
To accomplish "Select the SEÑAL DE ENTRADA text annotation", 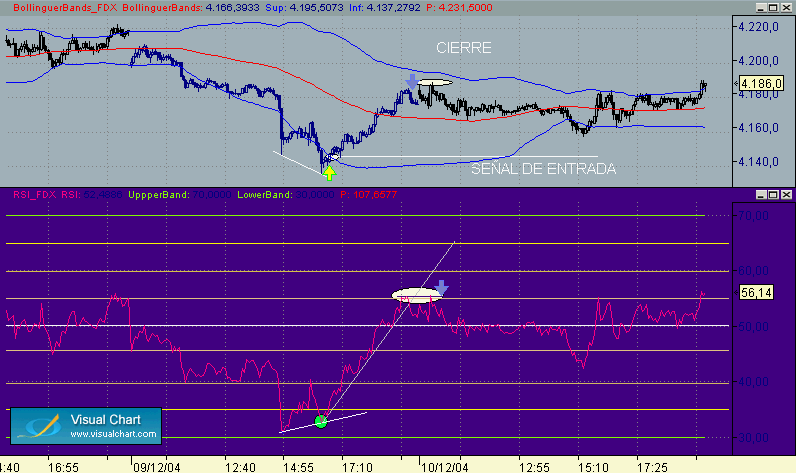I will (x=543, y=168).
